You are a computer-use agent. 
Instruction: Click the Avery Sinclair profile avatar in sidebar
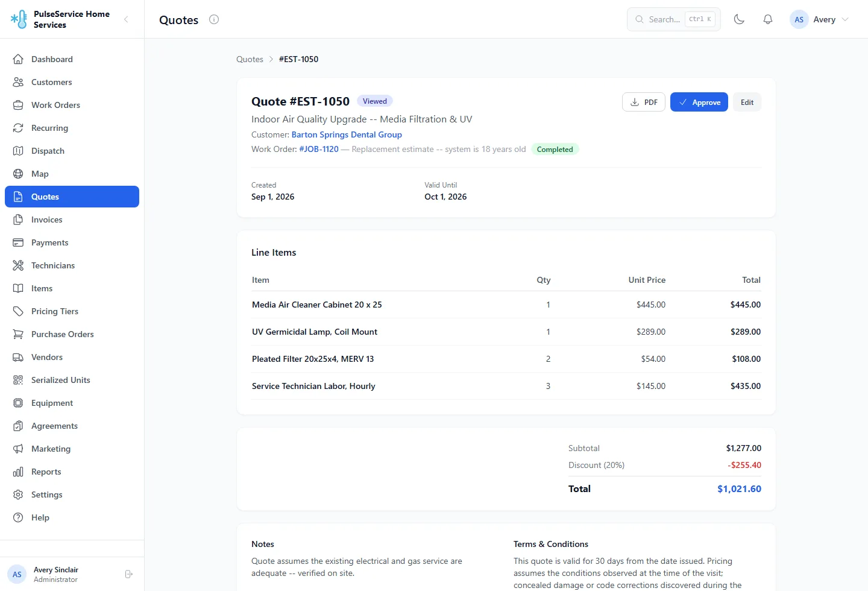coord(17,574)
